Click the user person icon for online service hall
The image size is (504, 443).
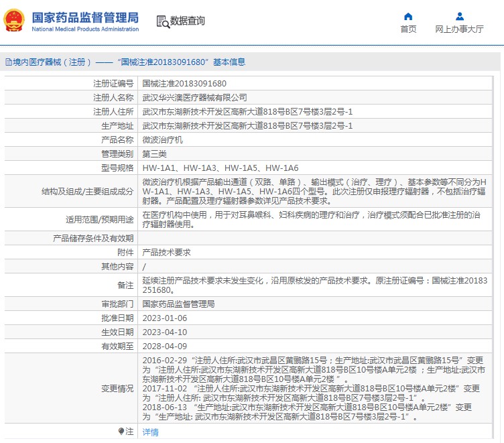(x=460, y=16)
